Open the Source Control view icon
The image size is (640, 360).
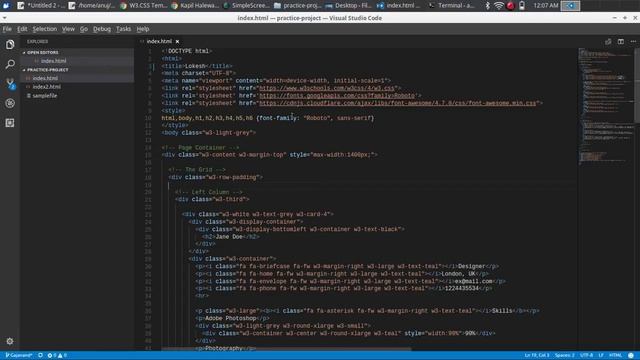click(x=10, y=83)
